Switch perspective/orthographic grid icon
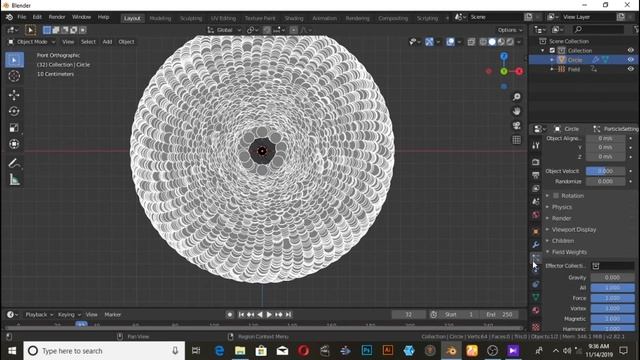 point(517,140)
